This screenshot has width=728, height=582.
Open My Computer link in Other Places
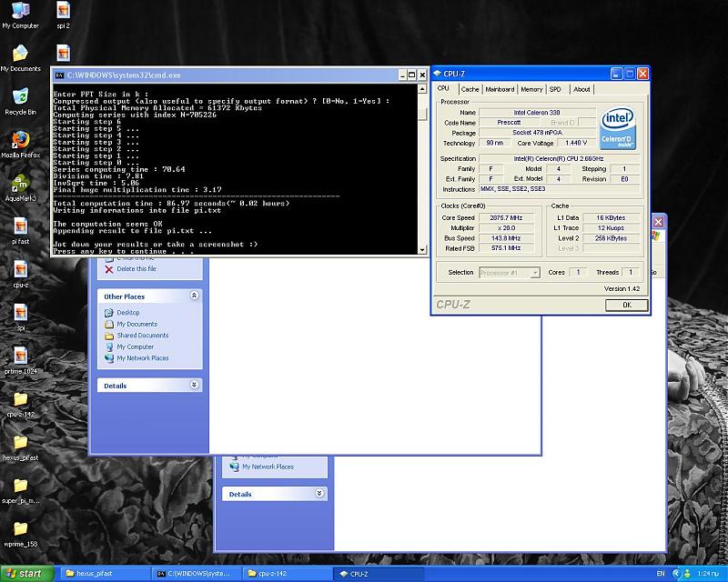point(135,346)
